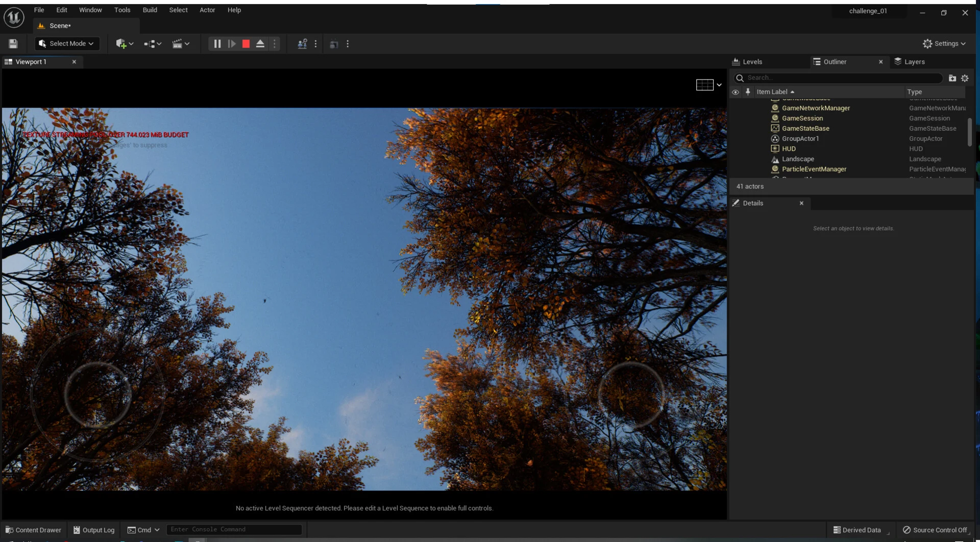Click the left virtual joystick in viewport
The height and width of the screenshot is (542, 980).
[97, 395]
